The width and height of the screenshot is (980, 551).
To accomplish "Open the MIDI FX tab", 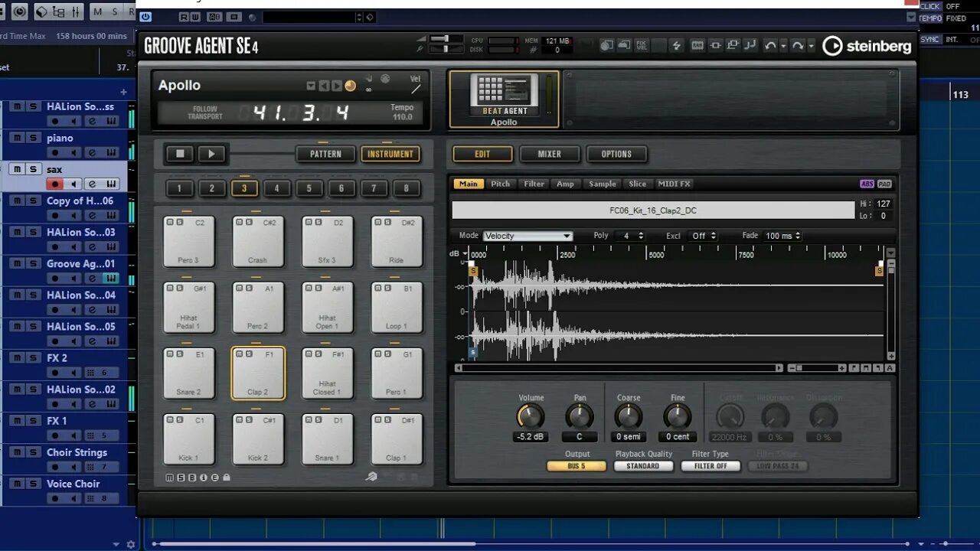I will pos(674,184).
